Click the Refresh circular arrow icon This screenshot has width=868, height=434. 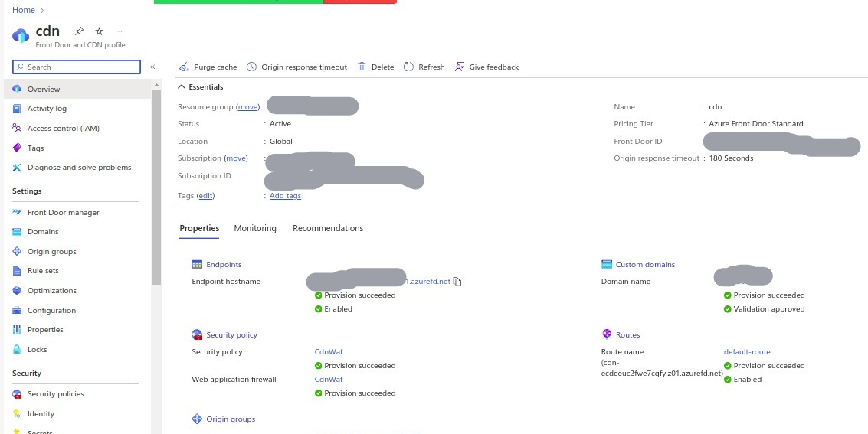point(408,67)
